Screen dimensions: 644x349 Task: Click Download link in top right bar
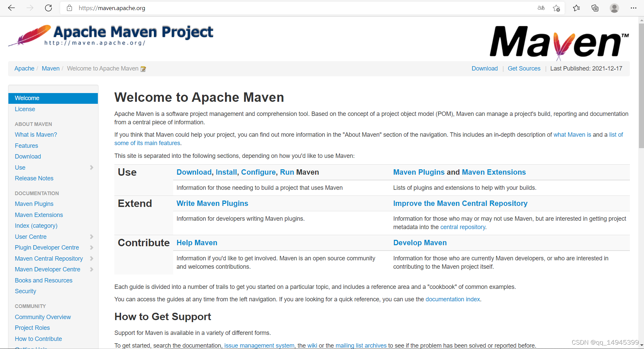(x=485, y=69)
